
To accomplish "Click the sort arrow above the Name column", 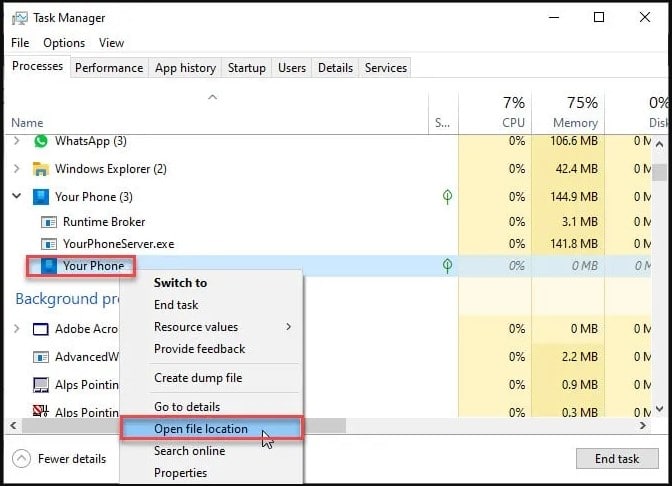I will tap(212, 97).
